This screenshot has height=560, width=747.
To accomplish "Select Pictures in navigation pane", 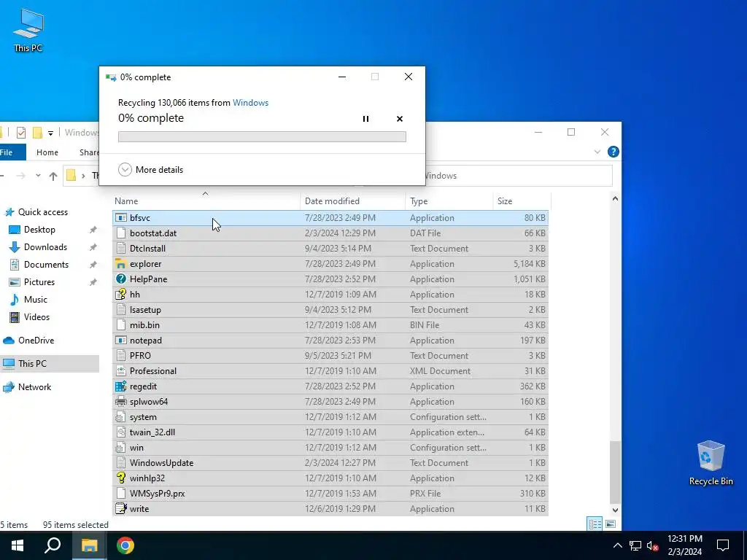I will [39, 282].
